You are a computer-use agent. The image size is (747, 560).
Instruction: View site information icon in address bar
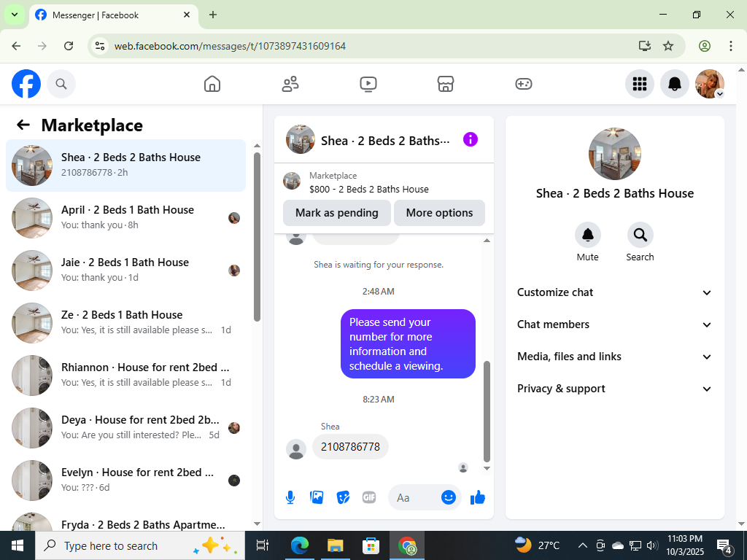click(99, 46)
